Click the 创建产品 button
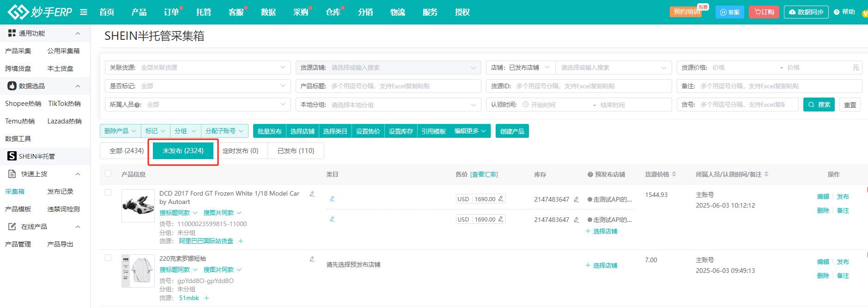This screenshot has width=868, height=308. (x=512, y=131)
